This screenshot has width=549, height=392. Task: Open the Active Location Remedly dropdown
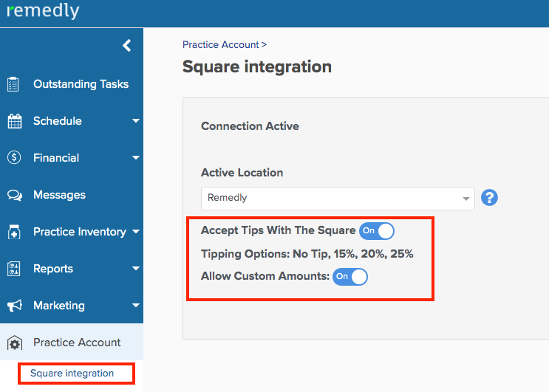(x=338, y=199)
